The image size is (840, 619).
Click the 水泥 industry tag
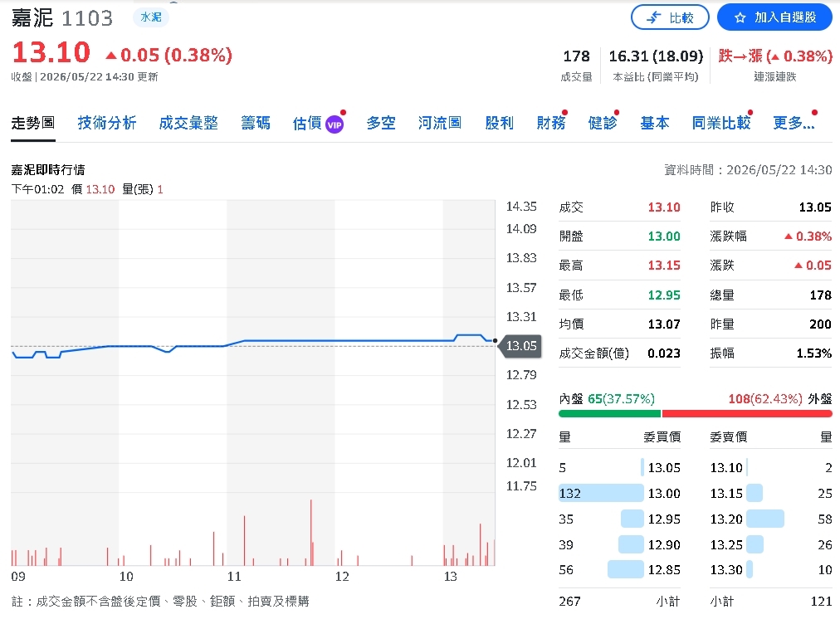pyautogui.click(x=151, y=17)
